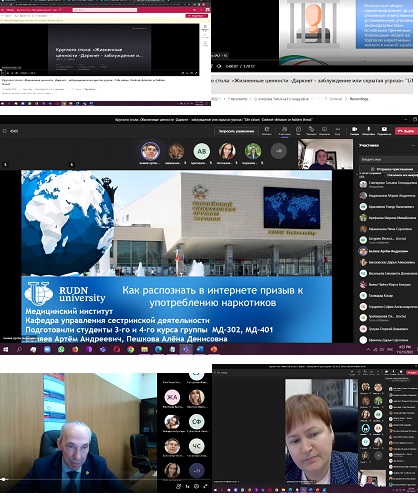Select the first participant in the list
This screenshot has width=418, height=498.
pos(388,184)
